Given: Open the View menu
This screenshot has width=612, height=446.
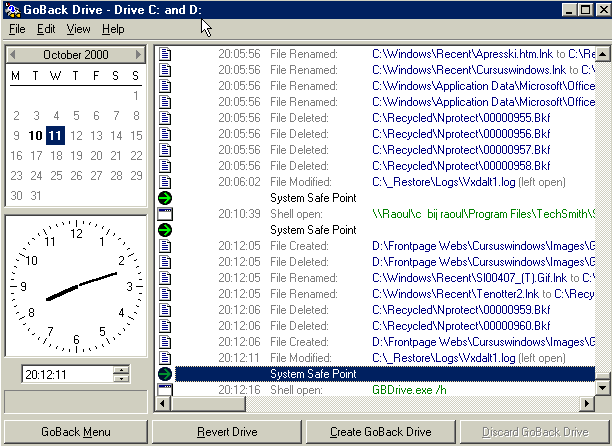Looking at the screenshot, I should 78,29.
